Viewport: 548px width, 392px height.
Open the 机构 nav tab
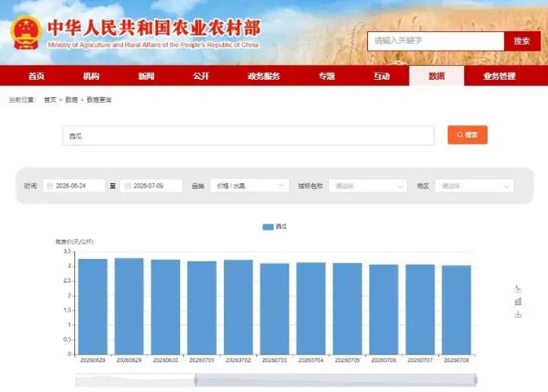92,76
